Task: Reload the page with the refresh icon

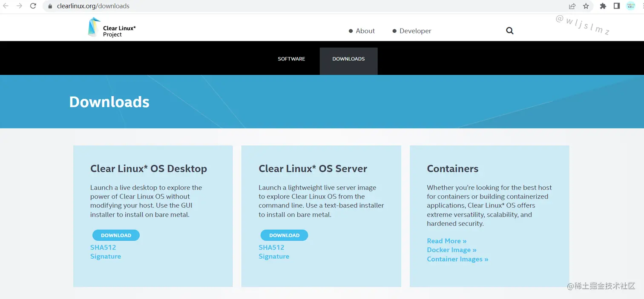Action: tap(33, 6)
